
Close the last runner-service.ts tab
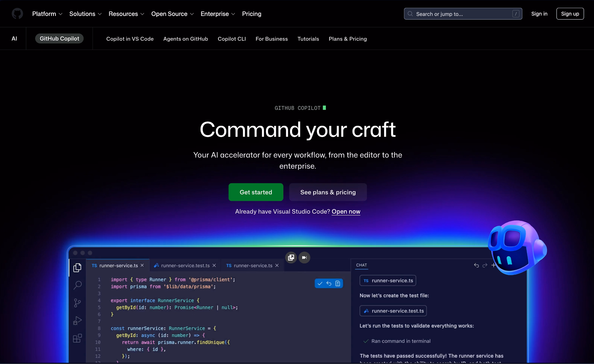point(277,265)
